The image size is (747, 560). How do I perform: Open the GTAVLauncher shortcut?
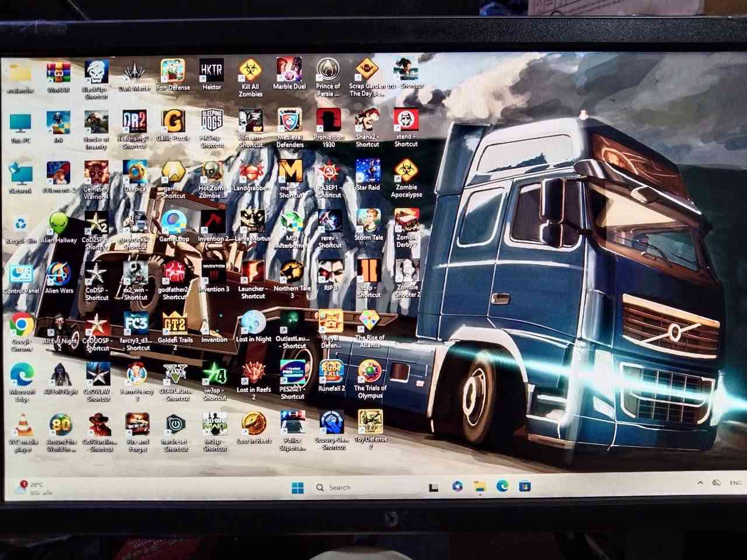(176, 374)
